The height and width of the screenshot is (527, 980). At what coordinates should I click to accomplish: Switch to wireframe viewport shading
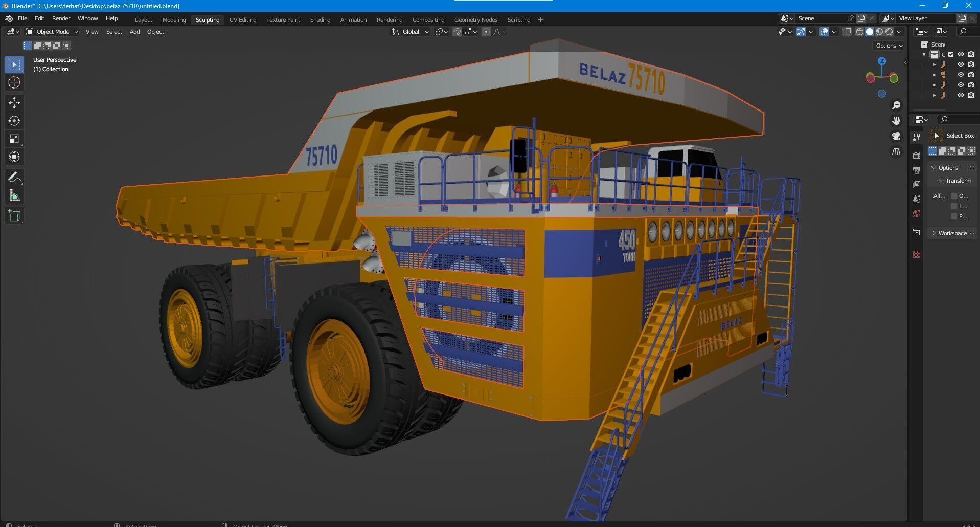[860, 32]
